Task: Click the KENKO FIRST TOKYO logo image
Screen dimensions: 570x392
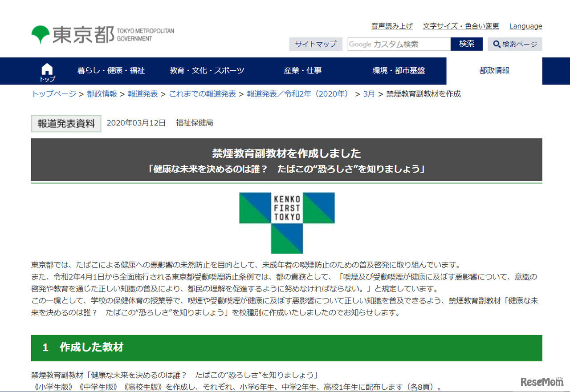Action: (x=286, y=223)
